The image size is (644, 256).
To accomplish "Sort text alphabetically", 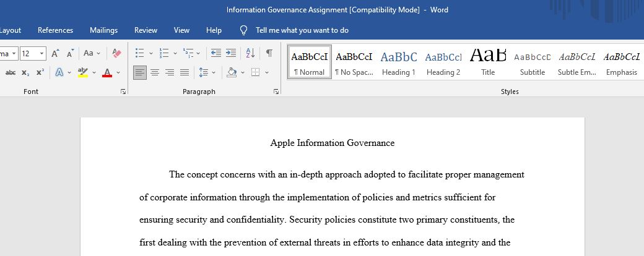I will (250, 53).
